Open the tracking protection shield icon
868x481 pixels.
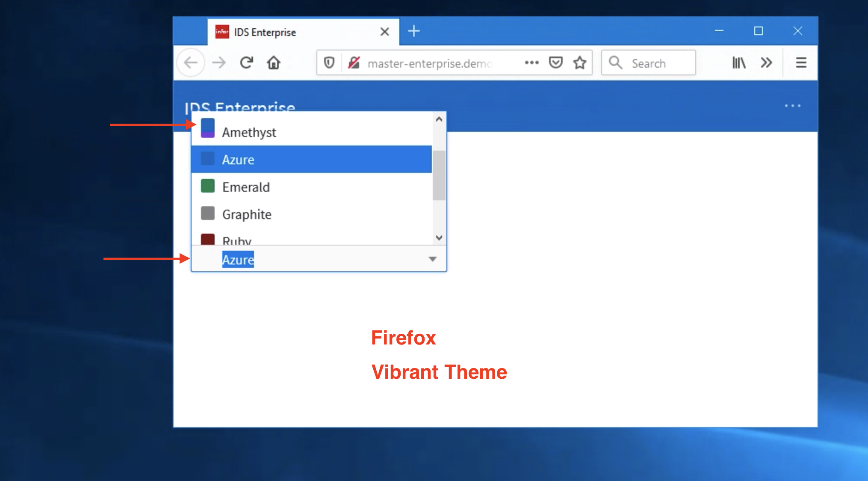(x=329, y=63)
